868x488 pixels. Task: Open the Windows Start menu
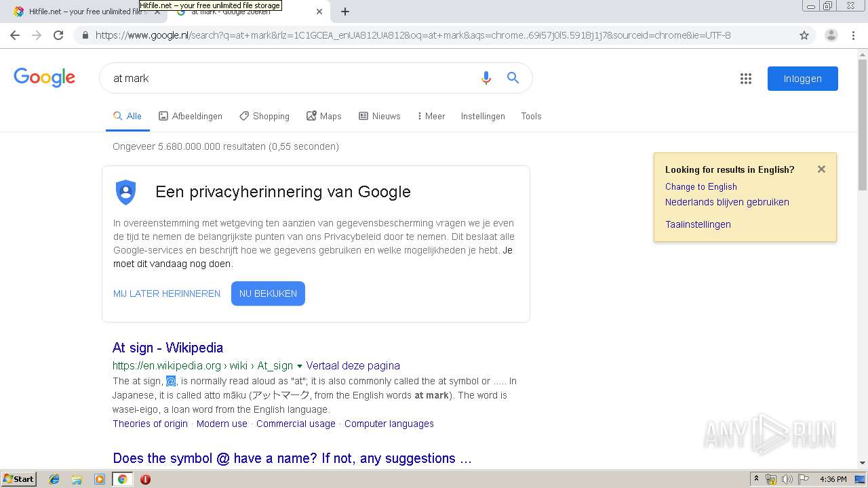tap(19, 479)
